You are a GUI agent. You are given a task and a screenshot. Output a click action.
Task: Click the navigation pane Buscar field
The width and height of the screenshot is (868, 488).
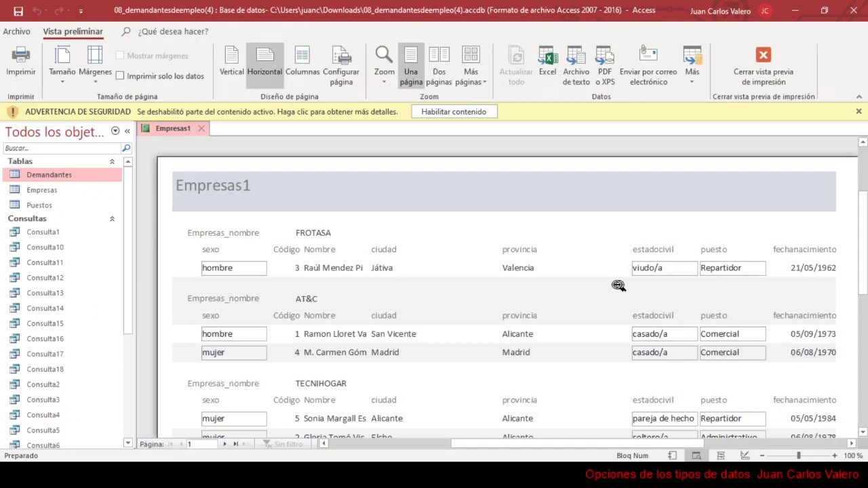pos(62,148)
